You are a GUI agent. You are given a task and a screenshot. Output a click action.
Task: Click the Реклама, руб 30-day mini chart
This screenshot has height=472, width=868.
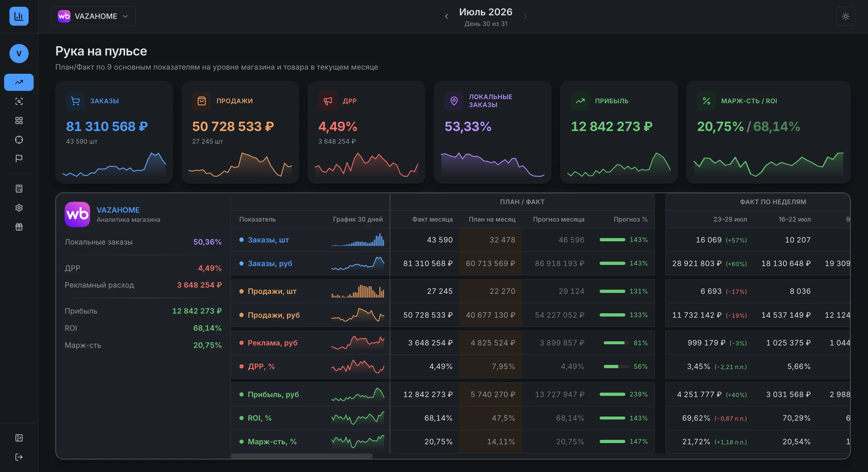[358, 343]
